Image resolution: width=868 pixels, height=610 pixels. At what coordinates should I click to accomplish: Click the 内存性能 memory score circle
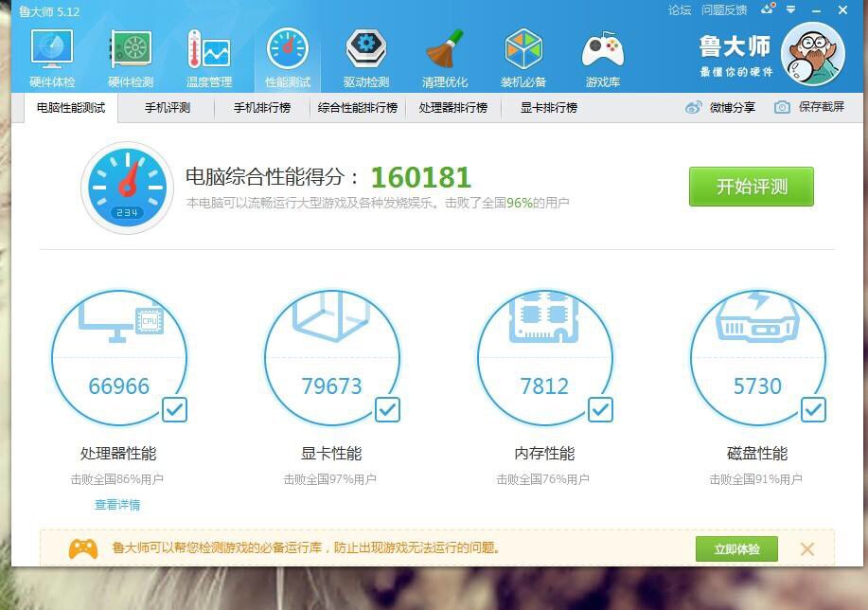coord(544,360)
